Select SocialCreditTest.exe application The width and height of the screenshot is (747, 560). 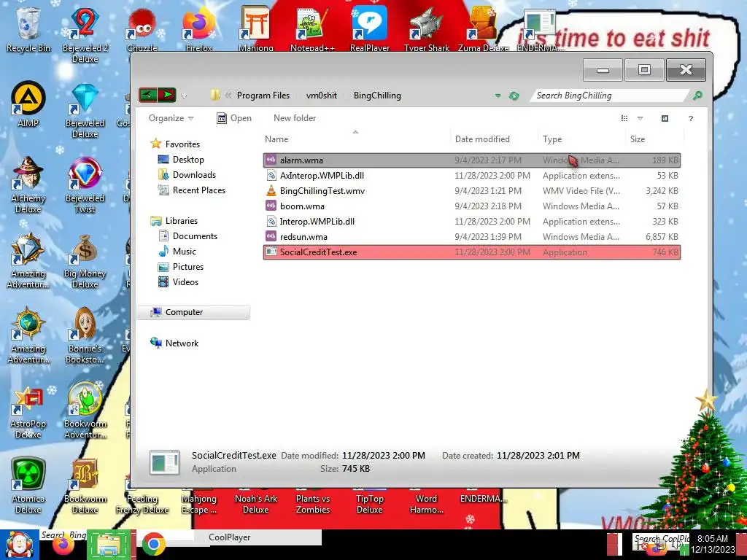(472, 252)
